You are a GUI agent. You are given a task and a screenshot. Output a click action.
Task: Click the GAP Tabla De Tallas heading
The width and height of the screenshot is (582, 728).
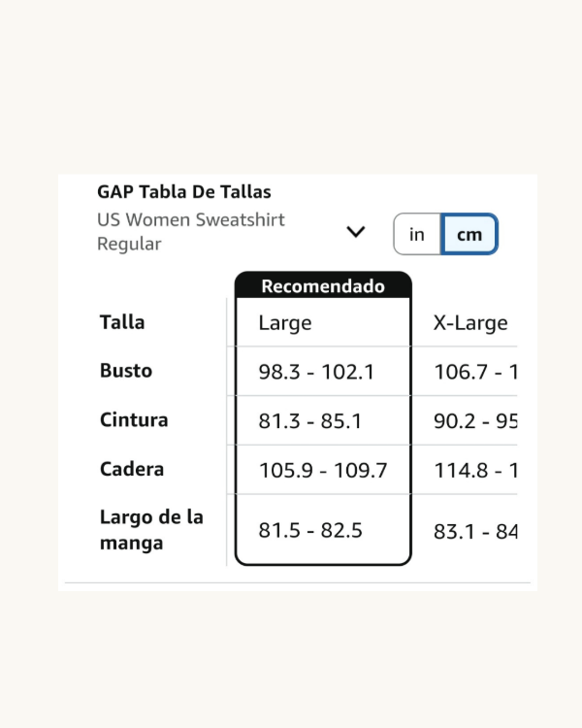(x=184, y=192)
